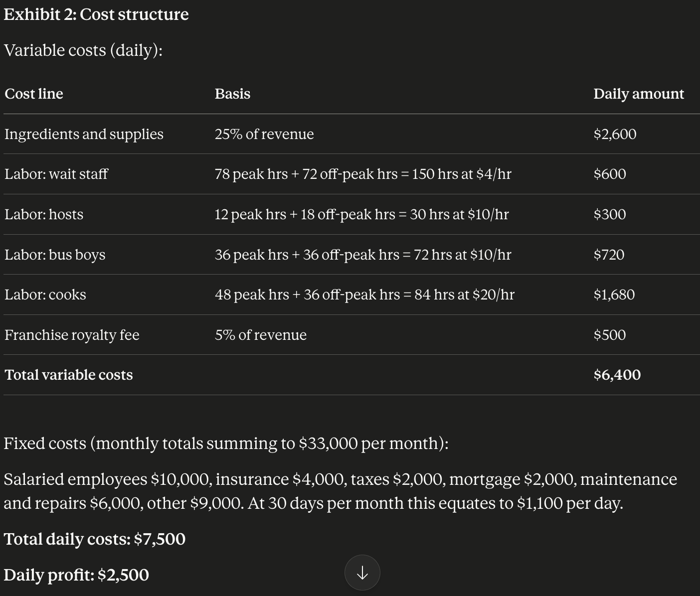Click the Labor: hosts row label
The height and width of the screenshot is (596, 700).
pyautogui.click(x=44, y=214)
